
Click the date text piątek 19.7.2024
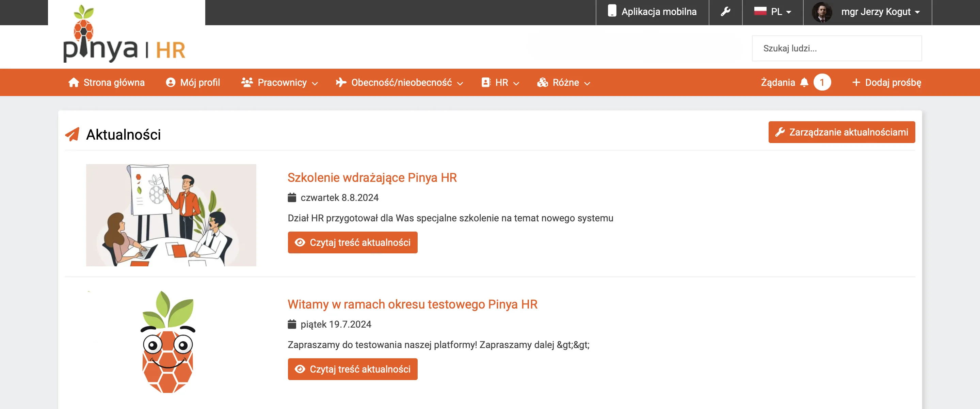pos(336,324)
